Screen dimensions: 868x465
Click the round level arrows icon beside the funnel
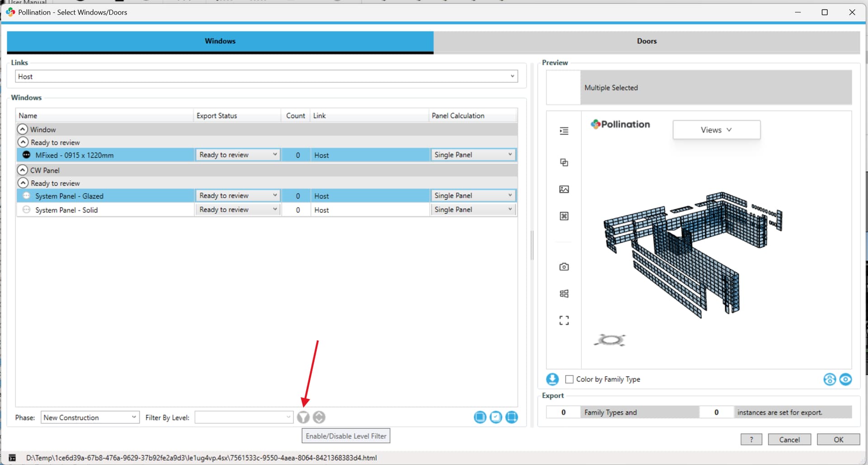click(319, 417)
